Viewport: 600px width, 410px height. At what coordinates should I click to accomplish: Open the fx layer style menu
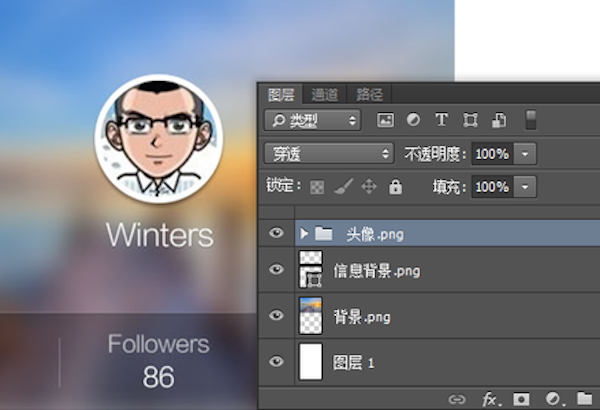click(x=491, y=399)
